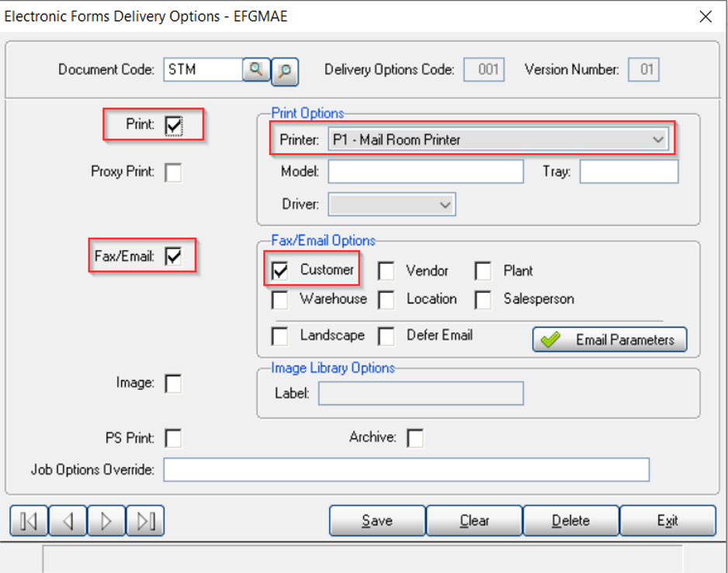Click the Model text field
This screenshot has height=573, width=728.
[426, 172]
